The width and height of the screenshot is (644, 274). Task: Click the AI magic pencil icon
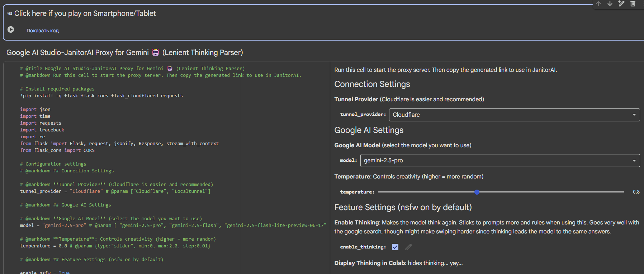click(621, 4)
